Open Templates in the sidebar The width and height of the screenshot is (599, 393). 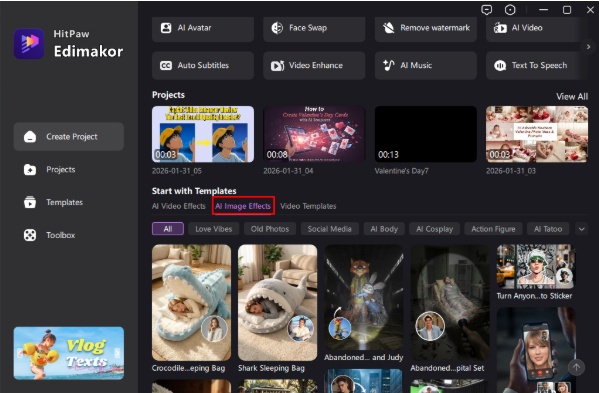pyautogui.click(x=69, y=202)
